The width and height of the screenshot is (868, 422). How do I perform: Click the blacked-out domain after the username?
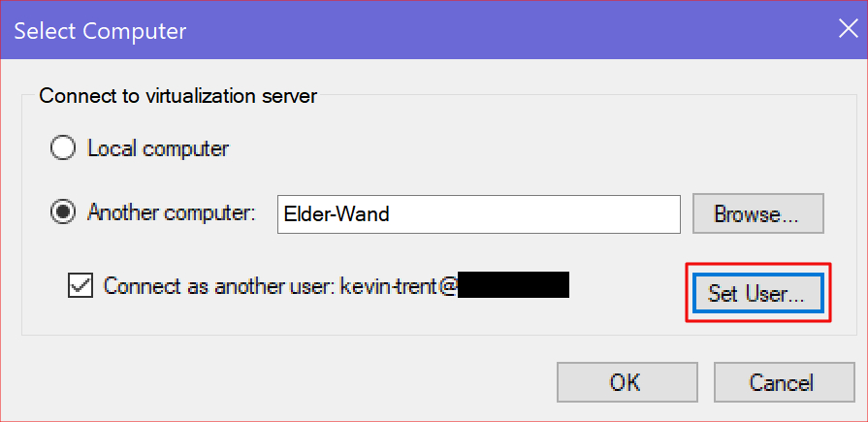coord(513,285)
